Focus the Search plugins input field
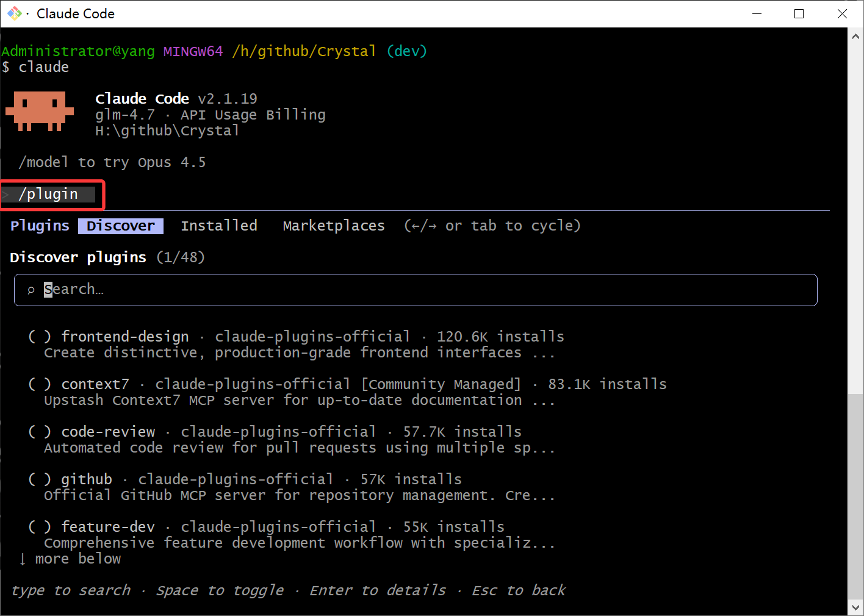This screenshot has height=616, width=864. [x=416, y=290]
